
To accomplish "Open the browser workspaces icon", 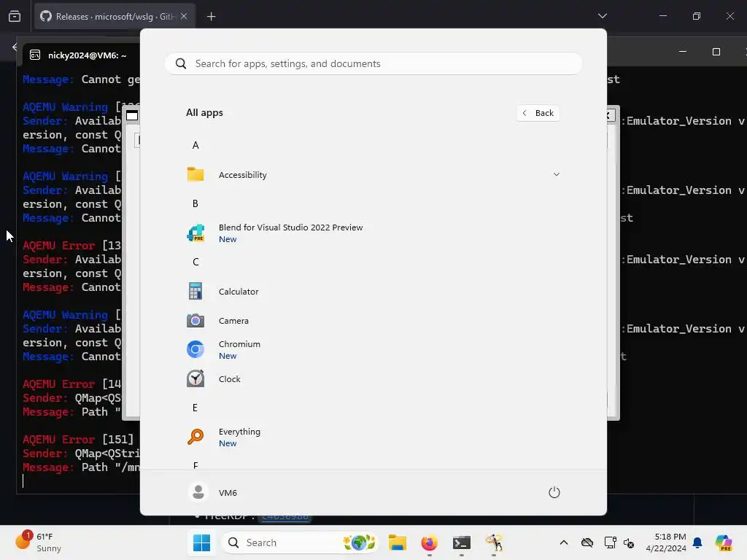I will (x=15, y=17).
